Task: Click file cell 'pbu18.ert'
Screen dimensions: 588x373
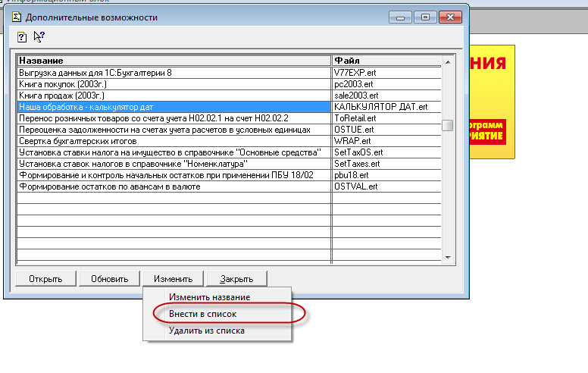Action: (386, 175)
